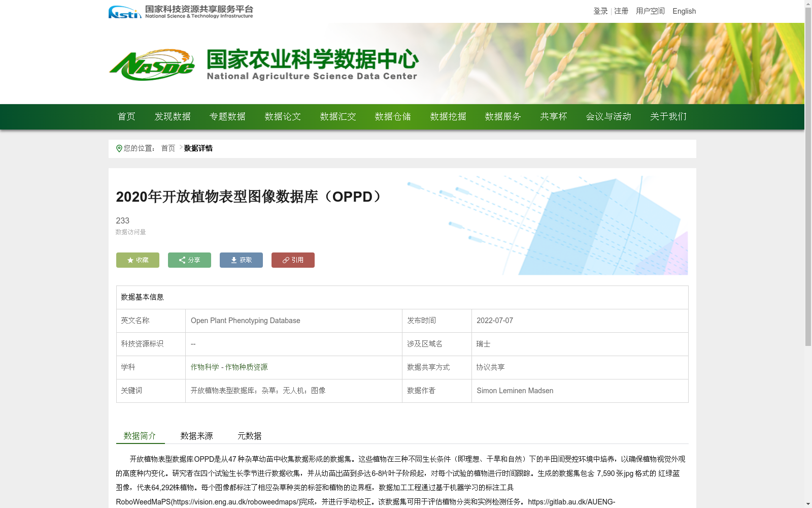Open the 注册 register link

pyautogui.click(x=621, y=11)
